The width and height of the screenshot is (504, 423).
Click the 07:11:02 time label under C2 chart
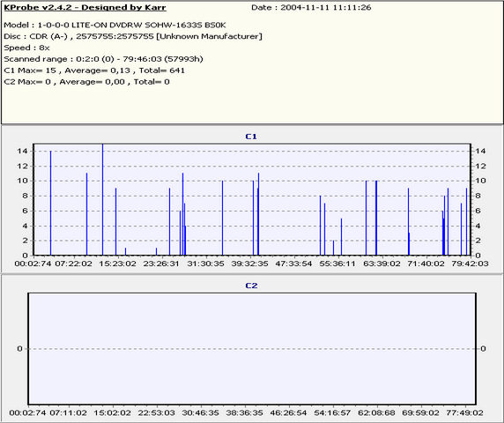[x=68, y=412]
